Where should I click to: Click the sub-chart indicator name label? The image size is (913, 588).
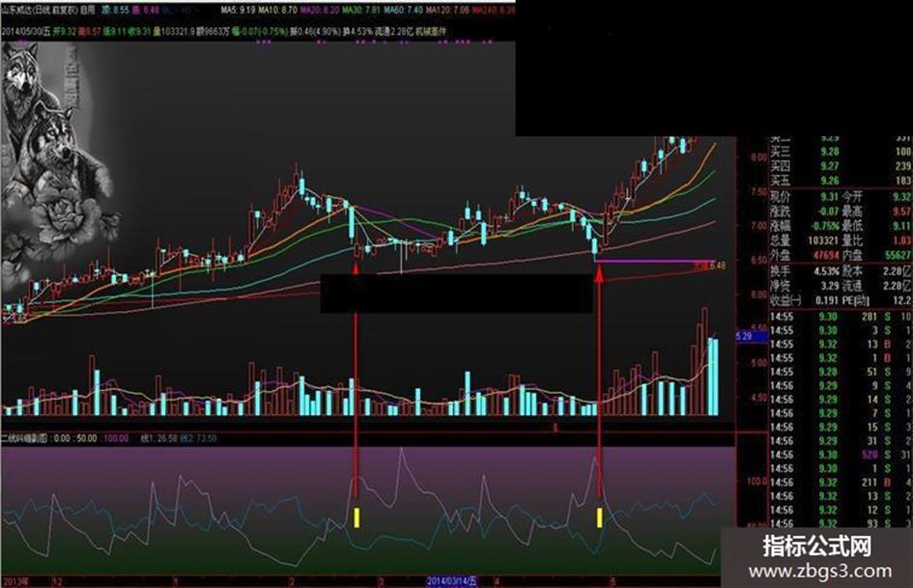[24, 438]
